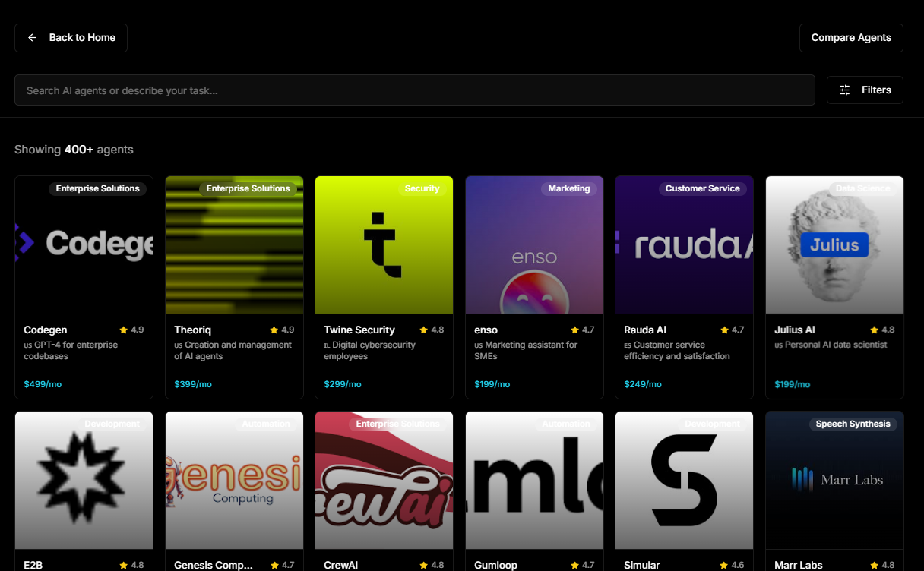Click the Simular S logo image
Screen dimensions: 924x571
pyautogui.click(x=684, y=481)
